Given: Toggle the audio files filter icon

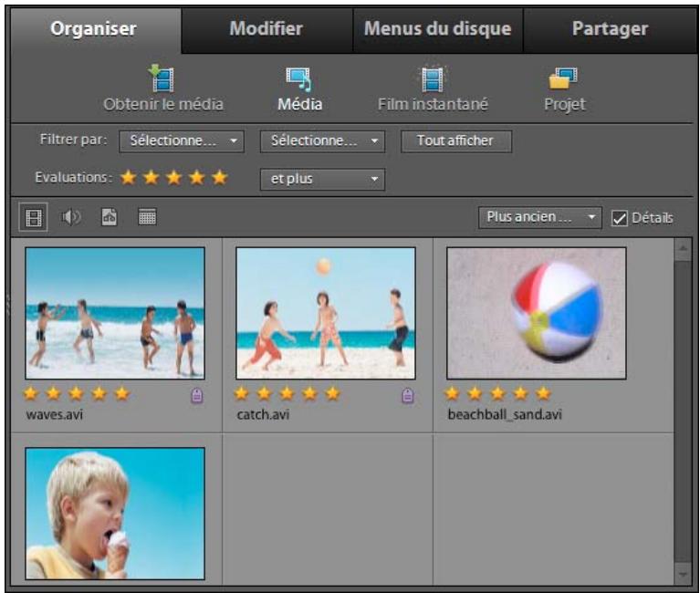Looking at the screenshot, I should [x=71, y=217].
